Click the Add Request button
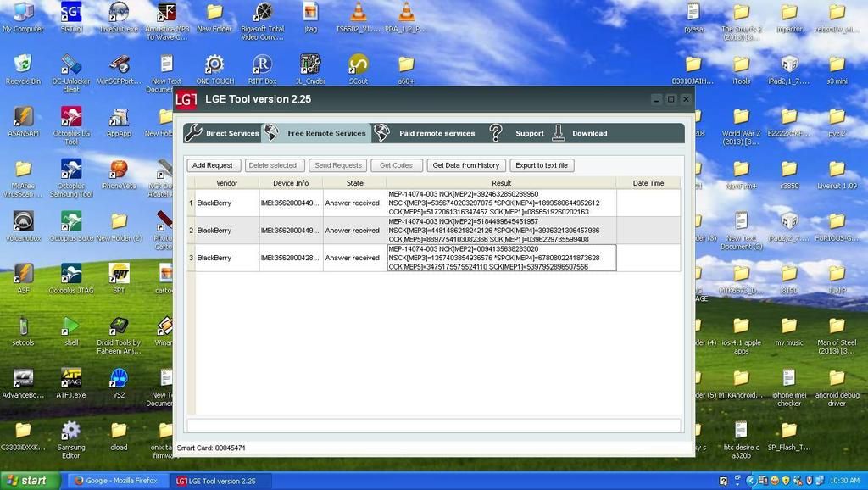The image size is (868, 490). tap(213, 165)
